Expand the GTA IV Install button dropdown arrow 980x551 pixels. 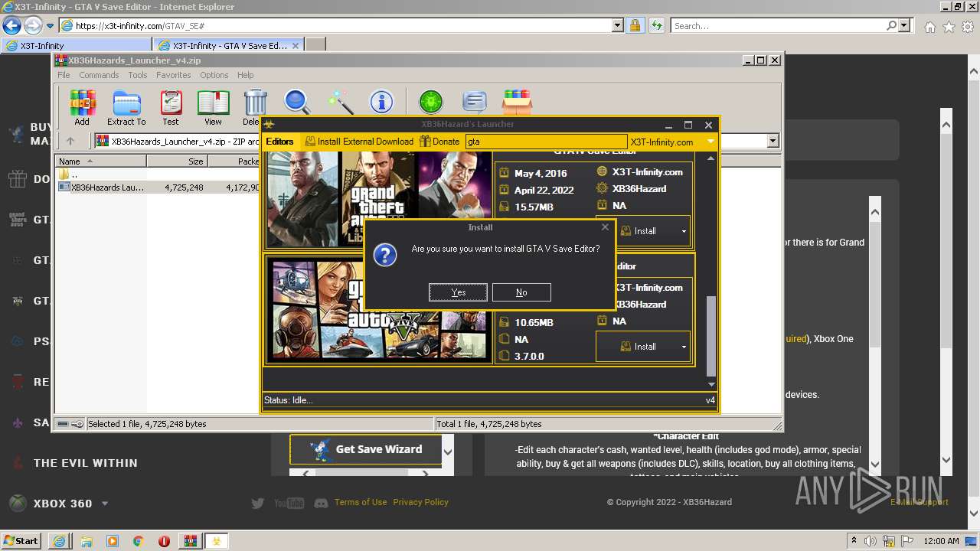[684, 230]
